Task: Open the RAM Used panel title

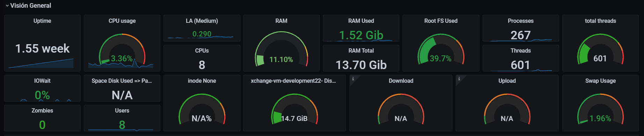Action: (x=361, y=21)
